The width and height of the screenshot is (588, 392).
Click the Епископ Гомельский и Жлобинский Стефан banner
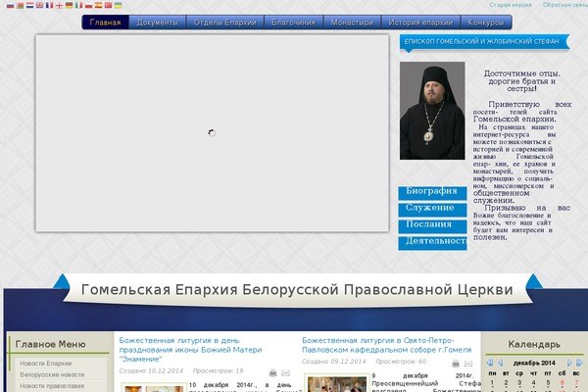click(x=484, y=41)
